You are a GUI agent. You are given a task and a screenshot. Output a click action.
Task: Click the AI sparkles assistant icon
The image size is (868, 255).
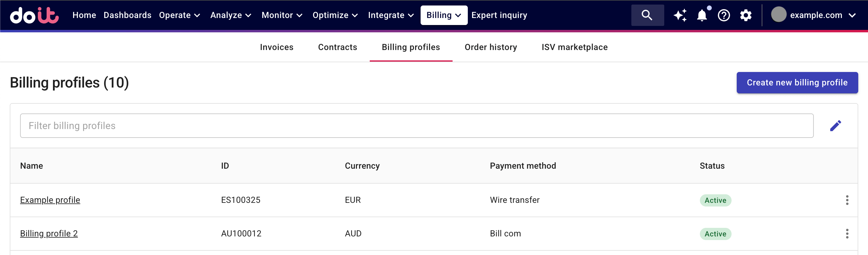680,15
